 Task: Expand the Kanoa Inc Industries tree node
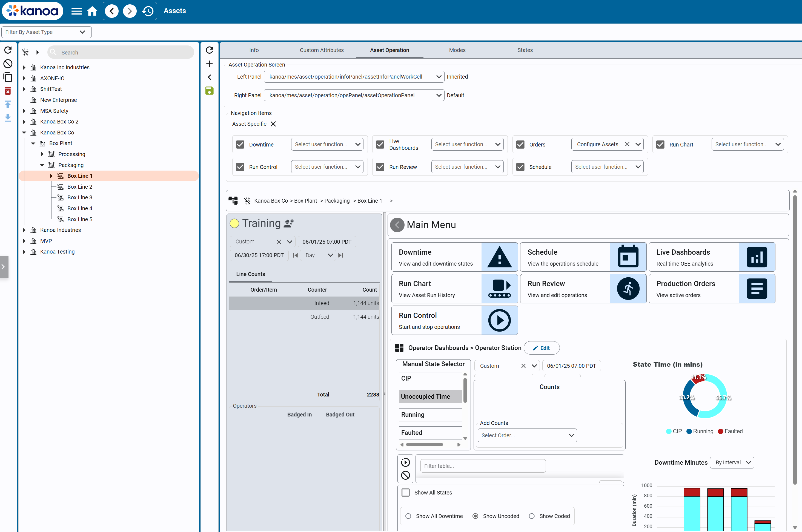24,68
